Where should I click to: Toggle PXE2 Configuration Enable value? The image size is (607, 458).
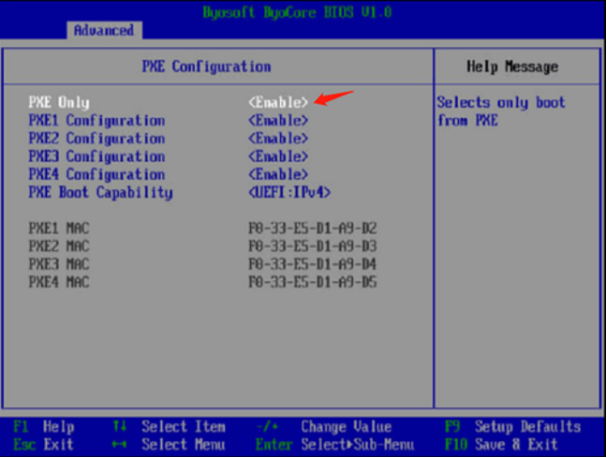click(x=278, y=138)
